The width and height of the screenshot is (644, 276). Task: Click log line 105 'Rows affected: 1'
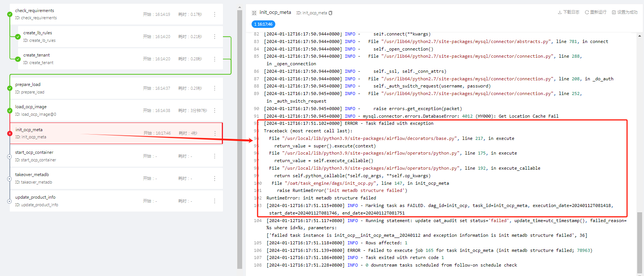337,243
